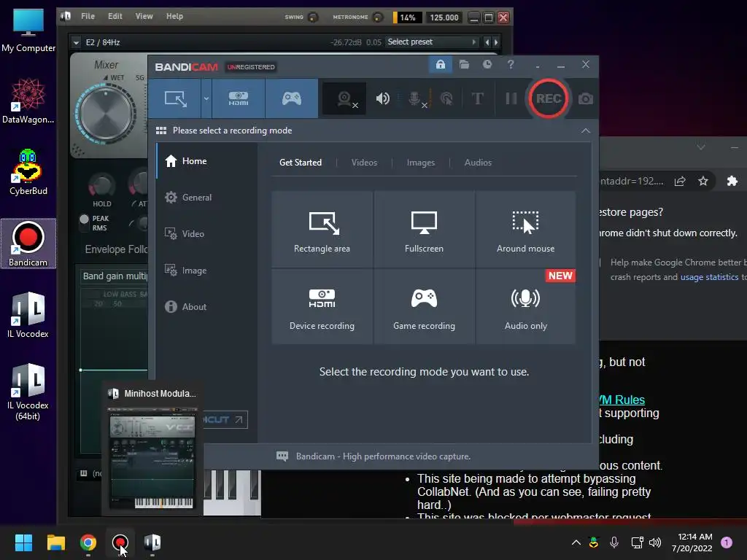
Task: Adjust HOLD knob in Vocodex
Action: (x=101, y=185)
